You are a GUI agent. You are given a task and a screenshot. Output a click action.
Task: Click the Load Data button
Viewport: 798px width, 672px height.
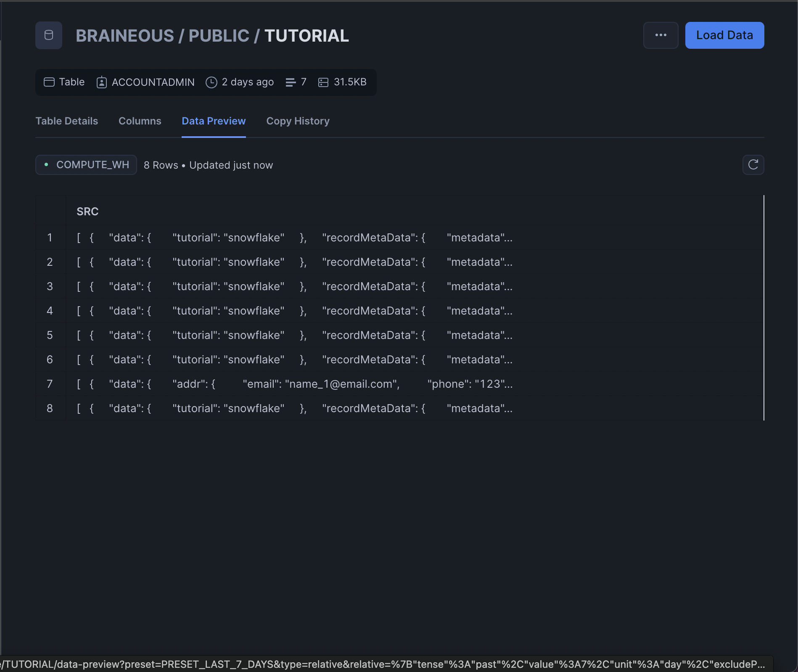724,35
